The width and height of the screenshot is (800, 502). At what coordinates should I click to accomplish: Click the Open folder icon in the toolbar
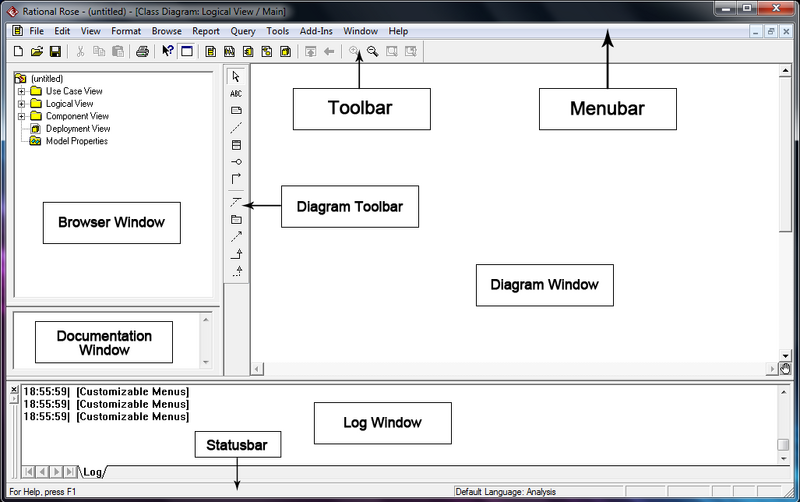37,51
